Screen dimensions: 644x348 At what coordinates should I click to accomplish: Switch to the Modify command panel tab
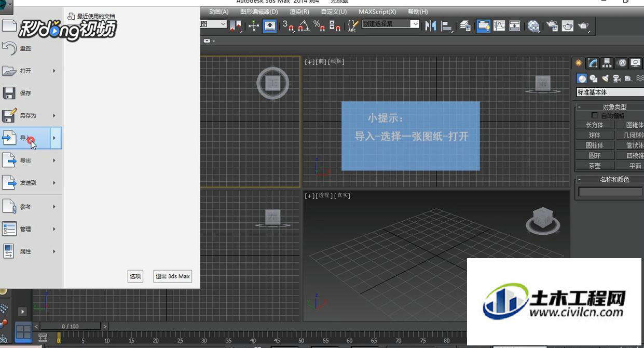[x=593, y=63]
